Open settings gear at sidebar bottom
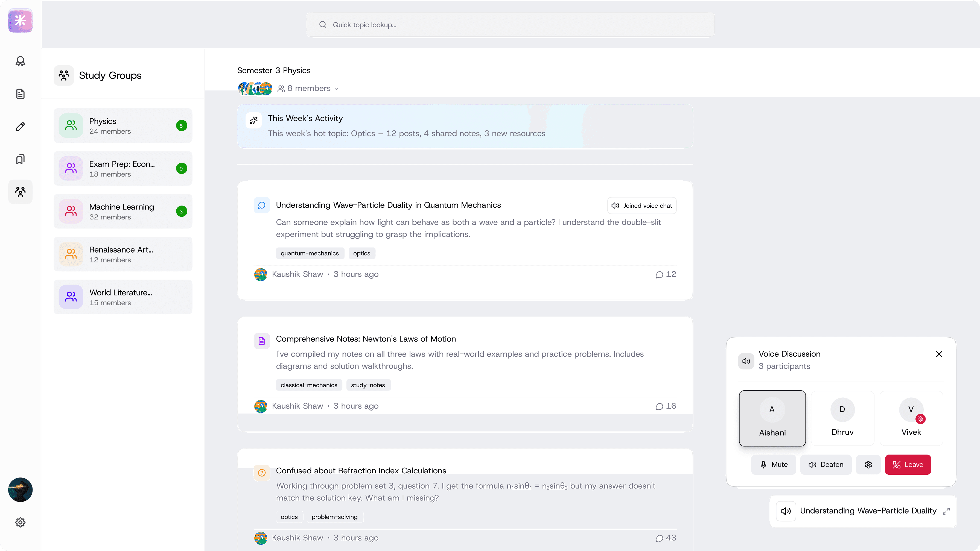 (x=20, y=522)
